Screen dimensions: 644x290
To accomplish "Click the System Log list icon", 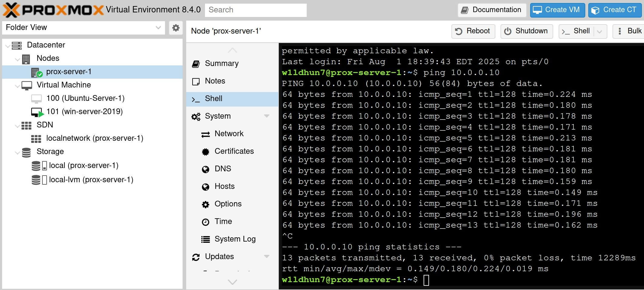I will 206,240.
